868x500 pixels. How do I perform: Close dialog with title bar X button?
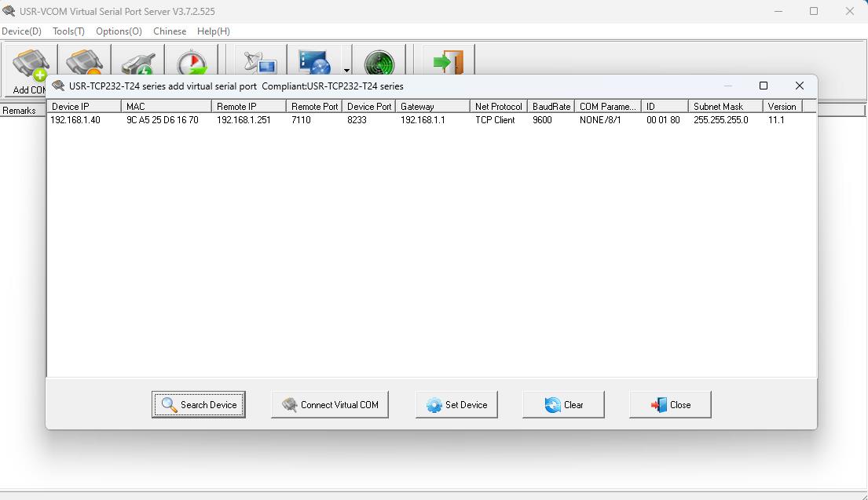(800, 86)
